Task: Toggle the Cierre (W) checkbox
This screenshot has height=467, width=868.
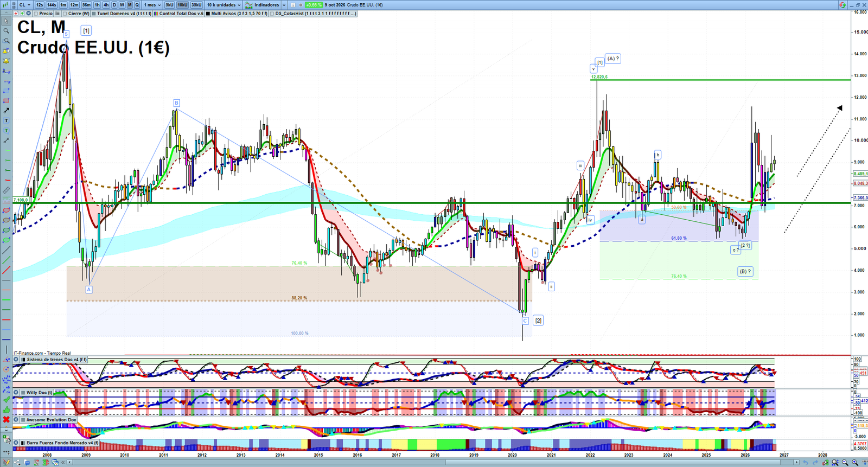Action: coord(65,14)
